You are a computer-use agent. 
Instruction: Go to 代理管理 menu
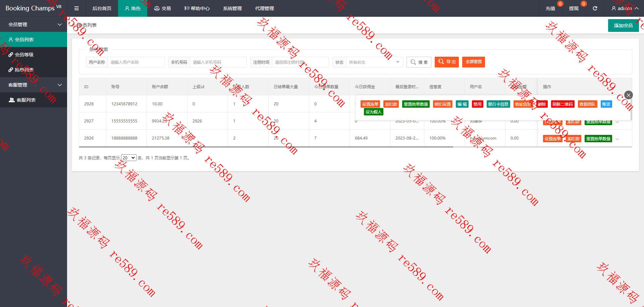pyautogui.click(x=265, y=8)
